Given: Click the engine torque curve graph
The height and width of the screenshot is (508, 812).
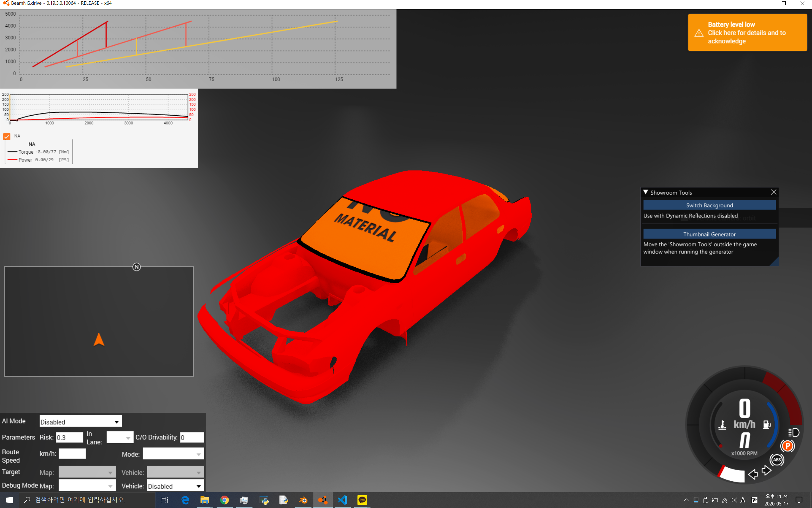Looking at the screenshot, I should click(99, 108).
